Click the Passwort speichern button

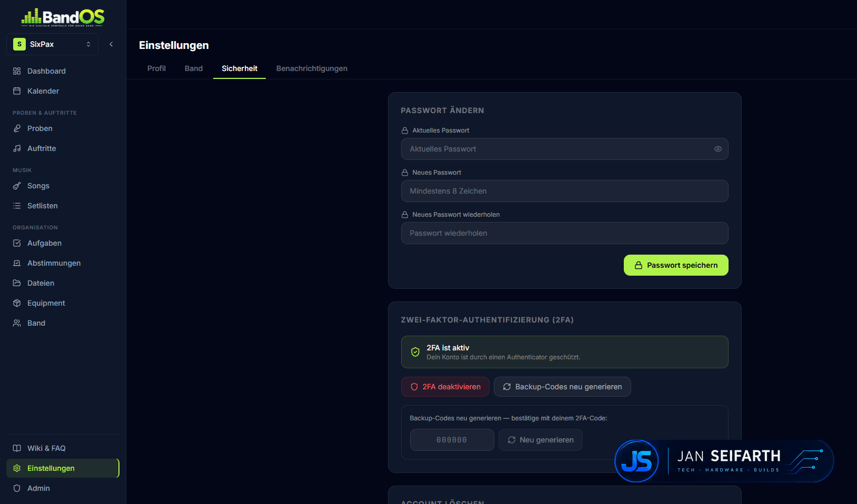click(676, 265)
